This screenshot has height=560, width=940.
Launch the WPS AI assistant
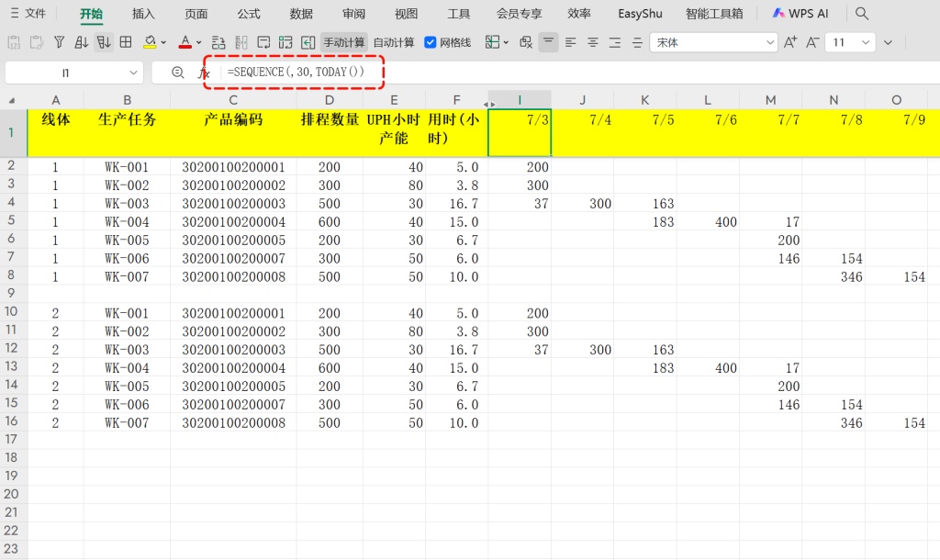pyautogui.click(x=800, y=13)
